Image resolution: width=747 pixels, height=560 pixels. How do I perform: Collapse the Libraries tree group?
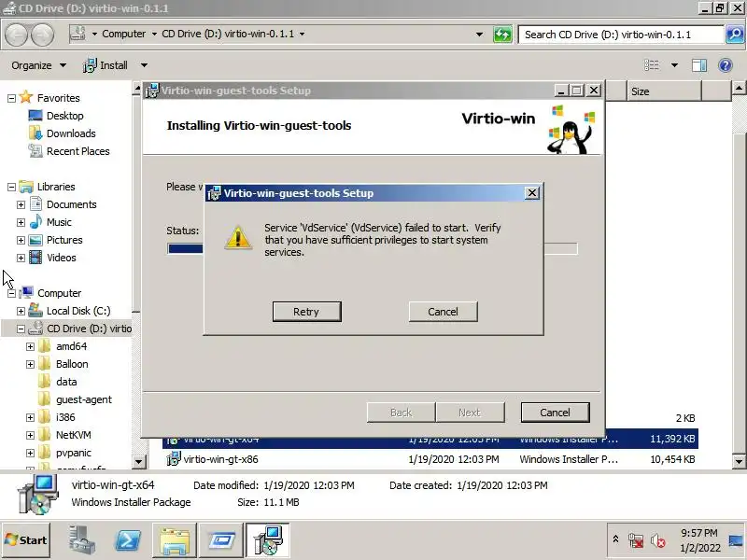pos(11,188)
